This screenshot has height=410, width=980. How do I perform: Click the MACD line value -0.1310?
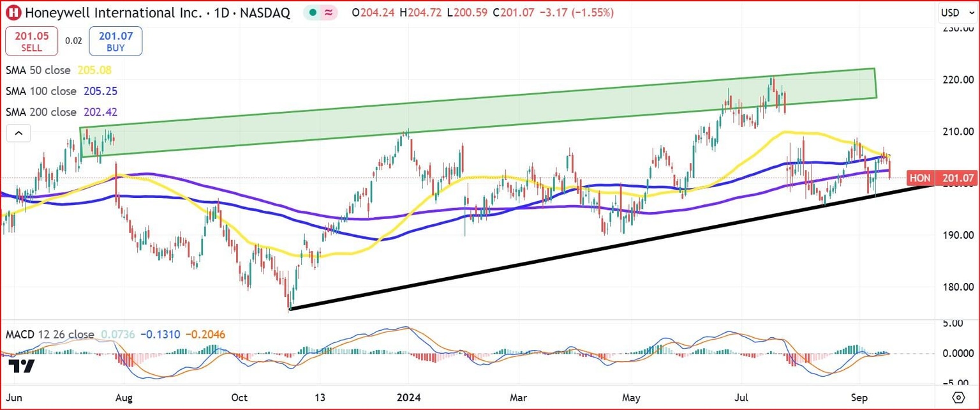[x=160, y=335]
